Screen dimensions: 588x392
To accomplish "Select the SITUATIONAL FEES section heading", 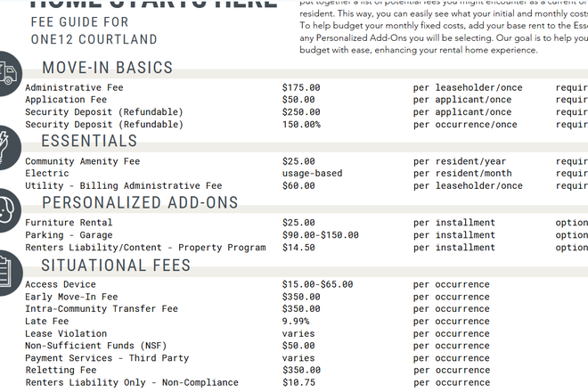I will [x=116, y=265].
